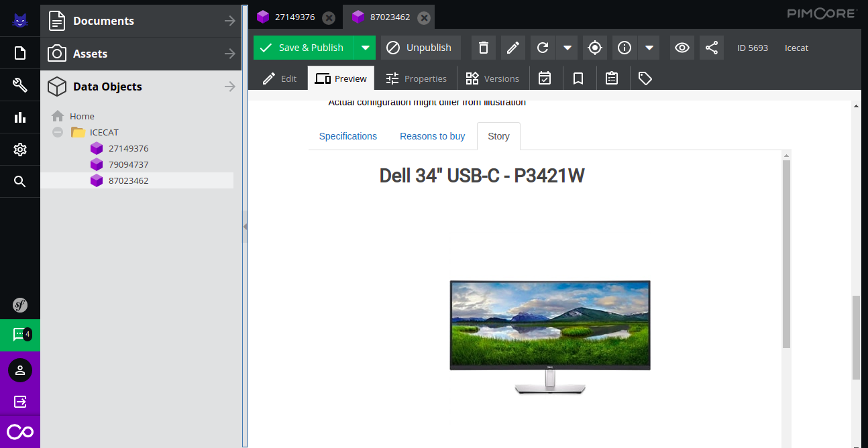Rename object with pencil icon
This screenshot has height=448, width=868.
point(513,48)
